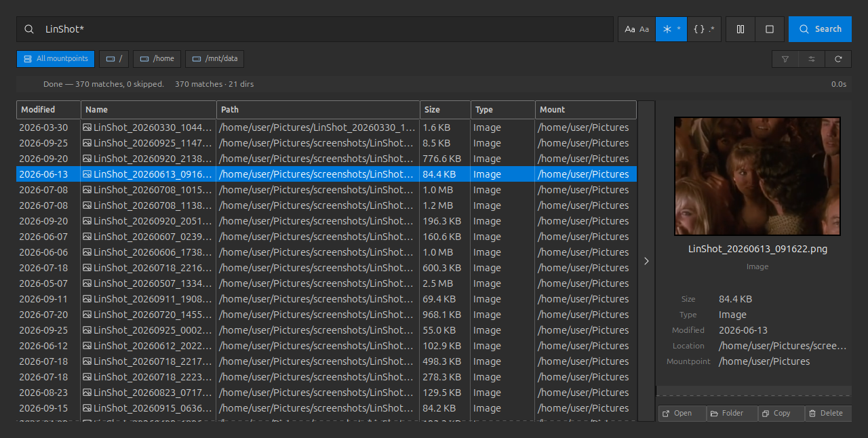This screenshot has height=438, width=868.
Task: Click the magnifier icon in search field
Action: 29,29
